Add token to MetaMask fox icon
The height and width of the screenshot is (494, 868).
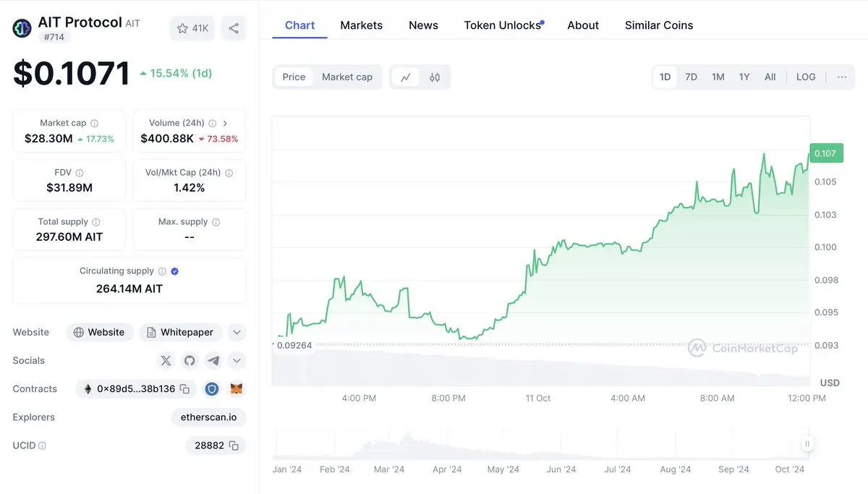(237, 389)
